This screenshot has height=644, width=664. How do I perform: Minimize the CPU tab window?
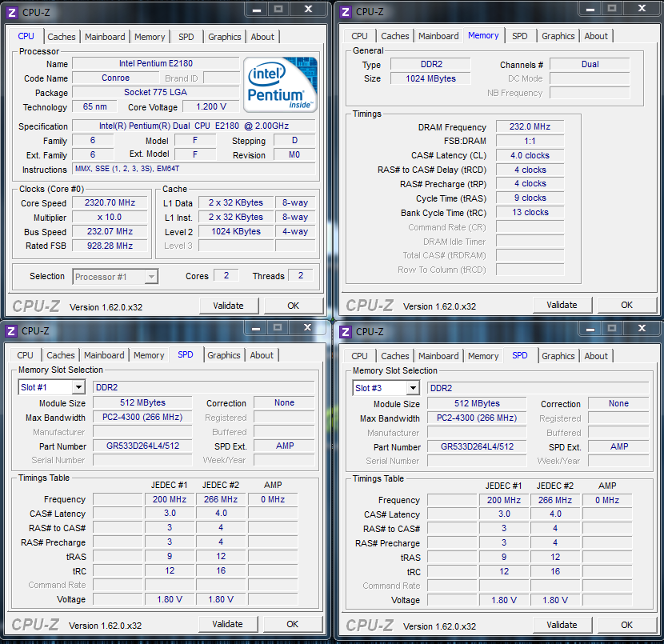click(257, 10)
